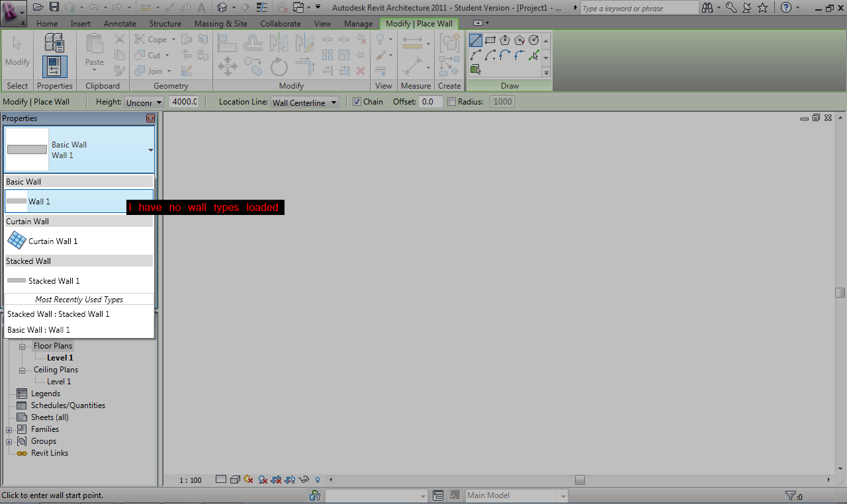Select the Modify arrow tool
Viewport: 847px width, 504px height.
17,52
